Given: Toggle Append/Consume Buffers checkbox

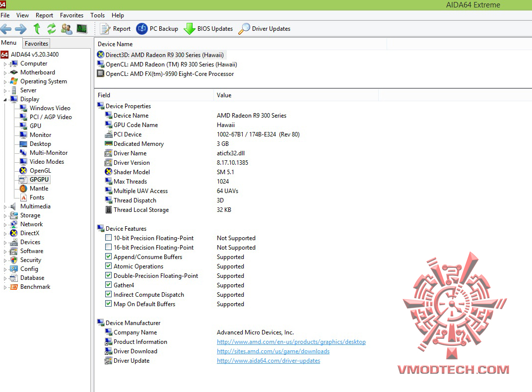Looking at the screenshot, I should tap(108, 257).
